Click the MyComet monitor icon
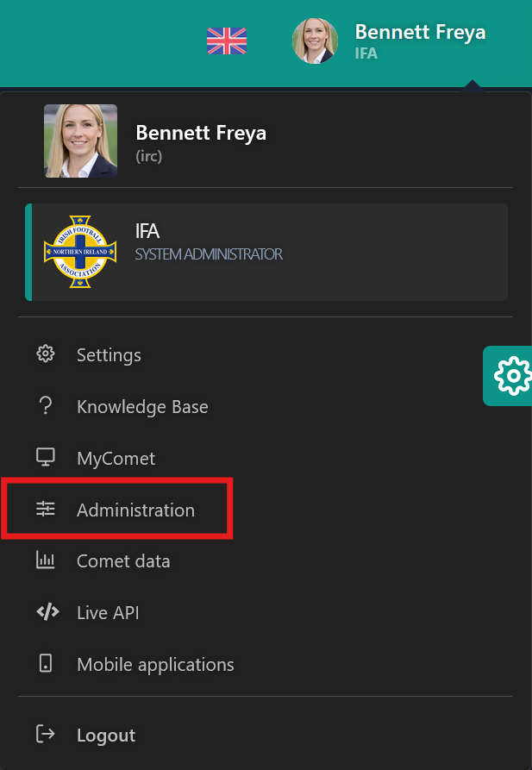532x770 pixels. click(46, 458)
